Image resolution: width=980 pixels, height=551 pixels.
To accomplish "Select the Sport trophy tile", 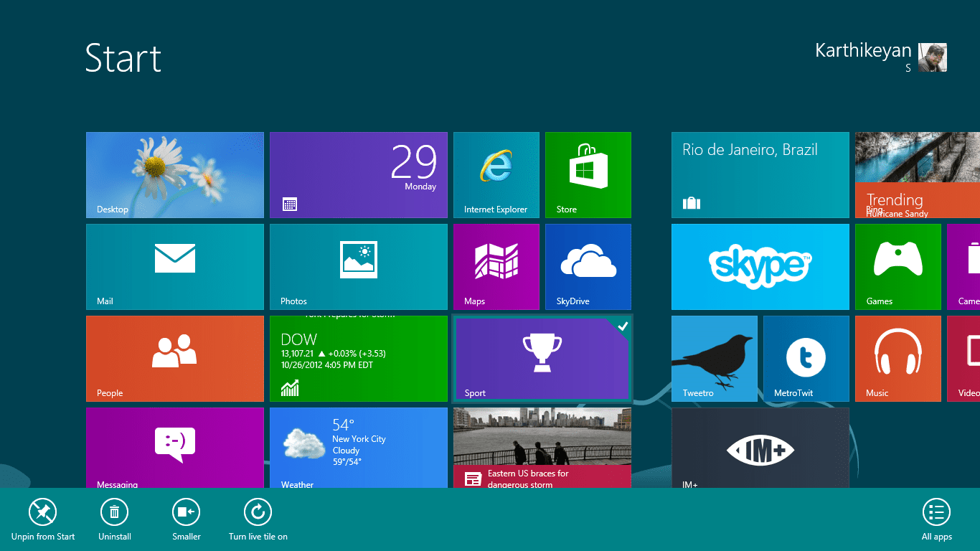I will click(542, 359).
